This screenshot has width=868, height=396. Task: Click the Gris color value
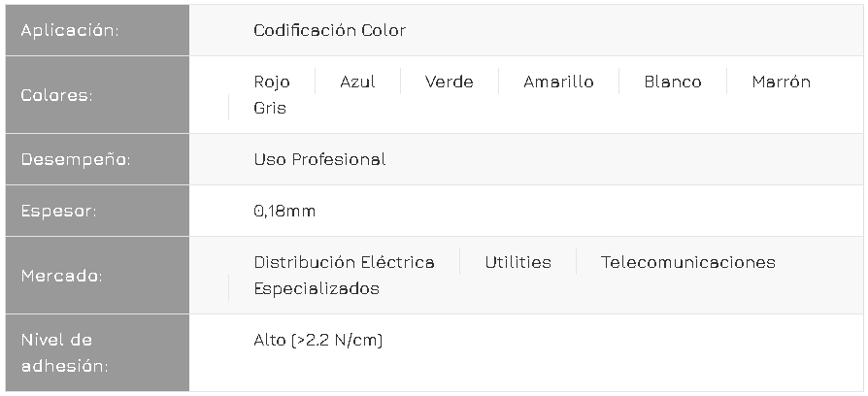pyautogui.click(x=270, y=108)
